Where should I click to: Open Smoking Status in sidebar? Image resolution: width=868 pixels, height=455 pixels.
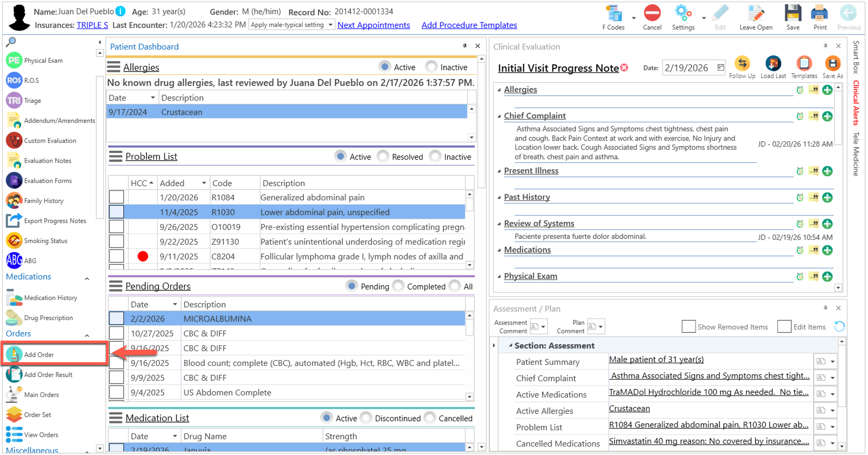click(x=46, y=241)
